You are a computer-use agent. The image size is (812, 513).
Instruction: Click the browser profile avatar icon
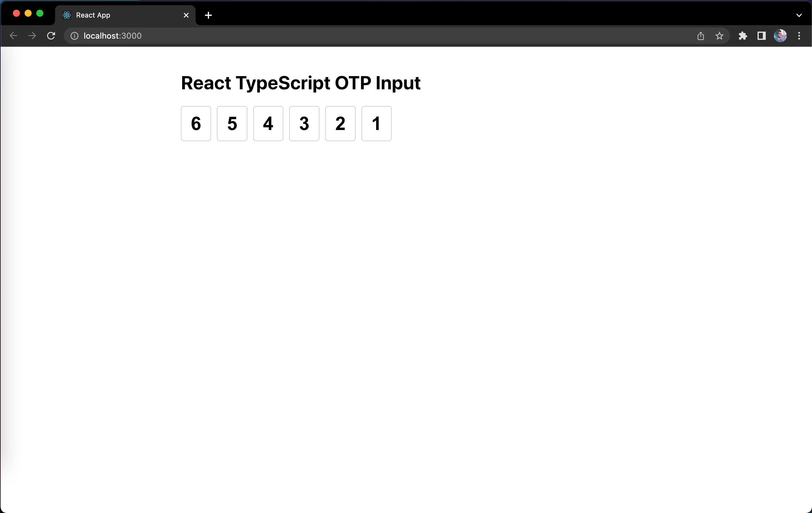click(x=781, y=36)
